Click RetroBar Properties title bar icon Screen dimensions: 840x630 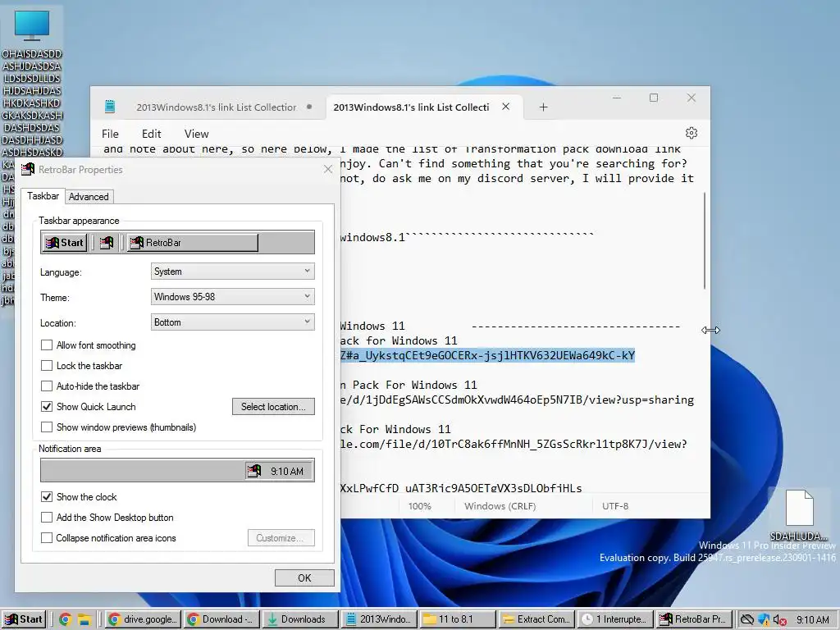pyautogui.click(x=28, y=169)
